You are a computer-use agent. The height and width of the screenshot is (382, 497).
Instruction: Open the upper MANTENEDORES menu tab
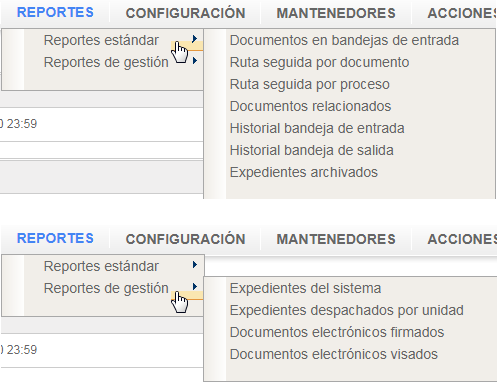tap(336, 13)
